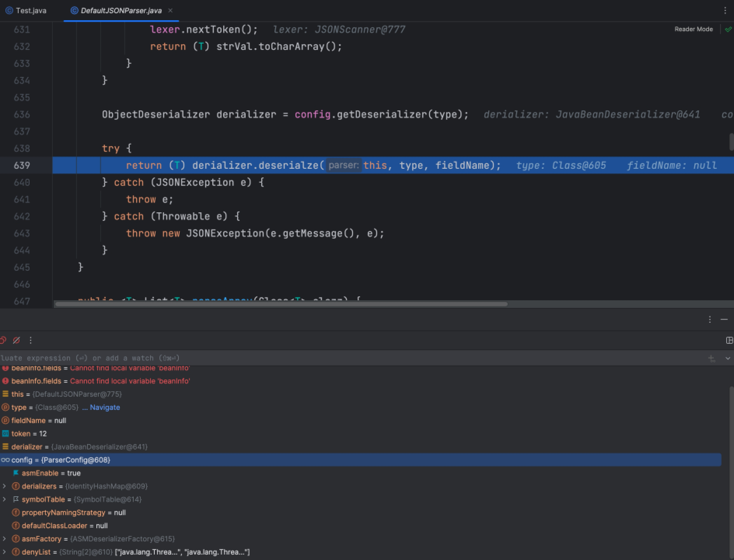Click the error icon on the beanInfo.fields watch
The width and height of the screenshot is (734, 560).
[5, 381]
